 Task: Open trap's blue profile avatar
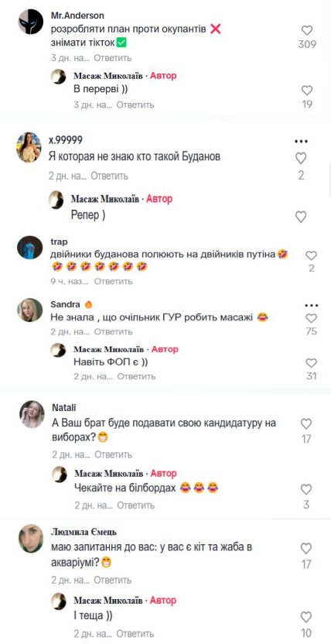(30, 248)
